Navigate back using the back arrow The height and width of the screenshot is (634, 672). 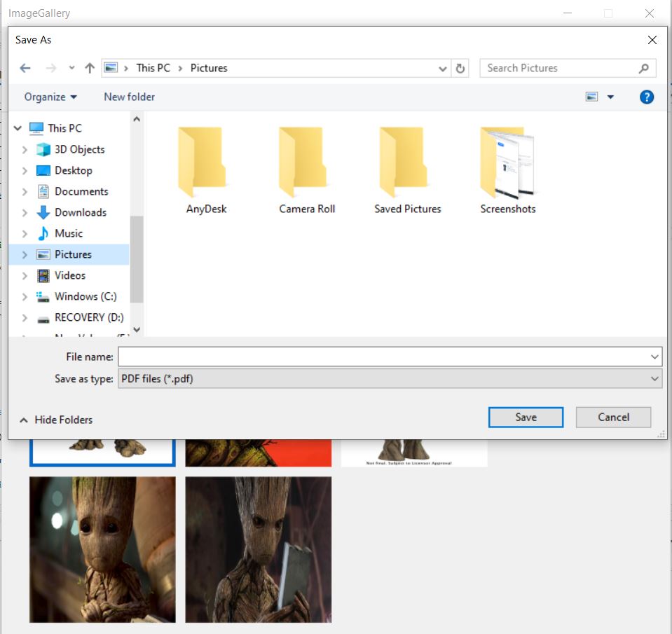tap(25, 68)
